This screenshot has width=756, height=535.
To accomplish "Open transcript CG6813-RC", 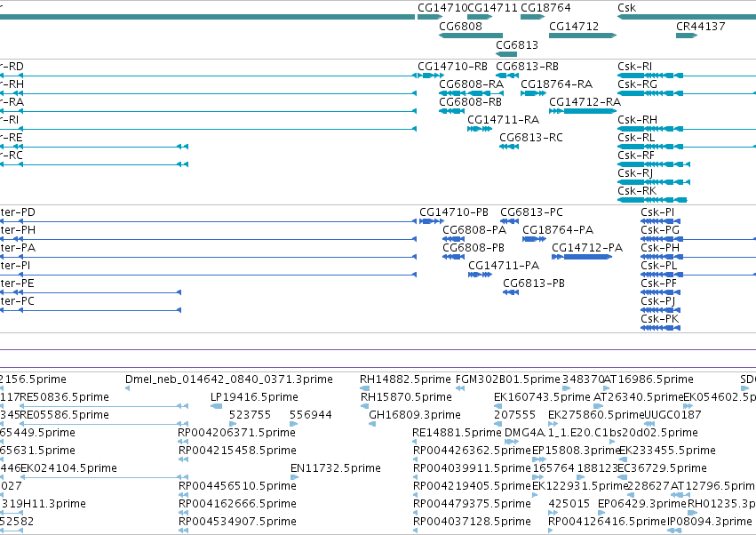I will pyautogui.click(x=531, y=138).
